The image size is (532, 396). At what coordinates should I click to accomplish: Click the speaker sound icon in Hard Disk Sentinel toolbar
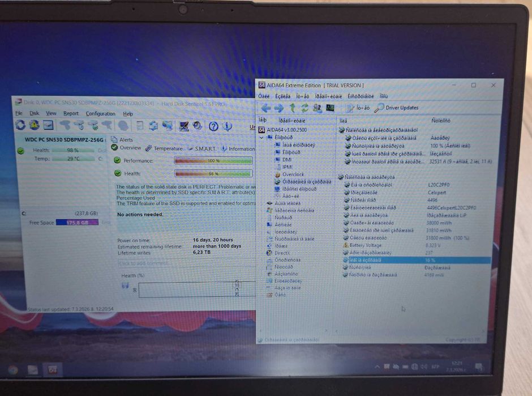point(197,126)
